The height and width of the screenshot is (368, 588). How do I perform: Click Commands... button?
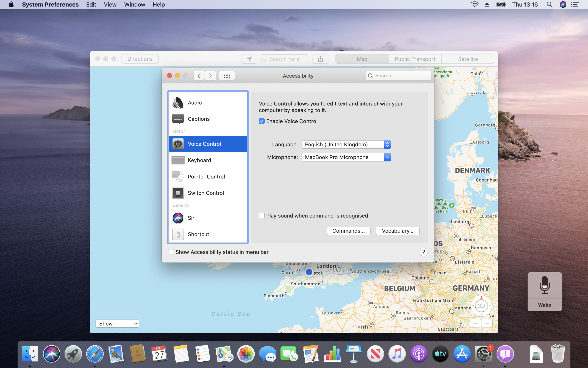[x=349, y=231]
